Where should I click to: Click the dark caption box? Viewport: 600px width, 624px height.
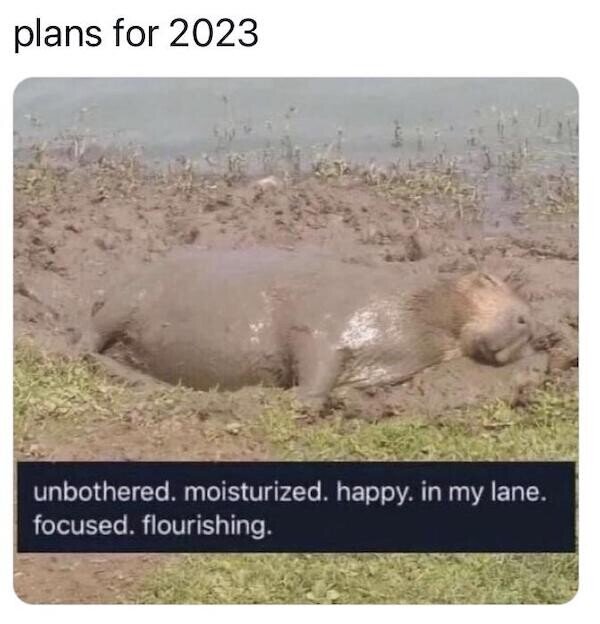[x=296, y=507]
